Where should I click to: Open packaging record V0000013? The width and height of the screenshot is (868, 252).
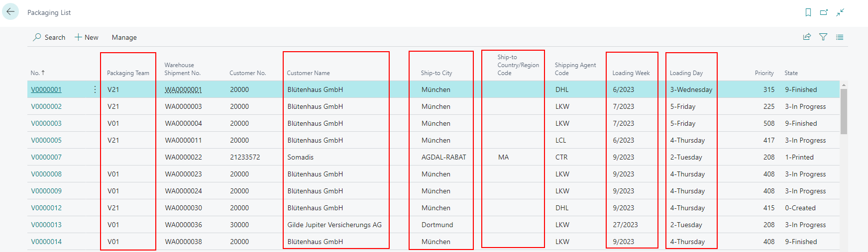click(46, 225)
